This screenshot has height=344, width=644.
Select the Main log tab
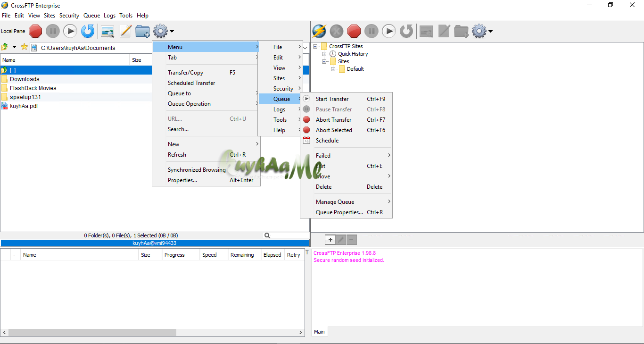(319, 332)
